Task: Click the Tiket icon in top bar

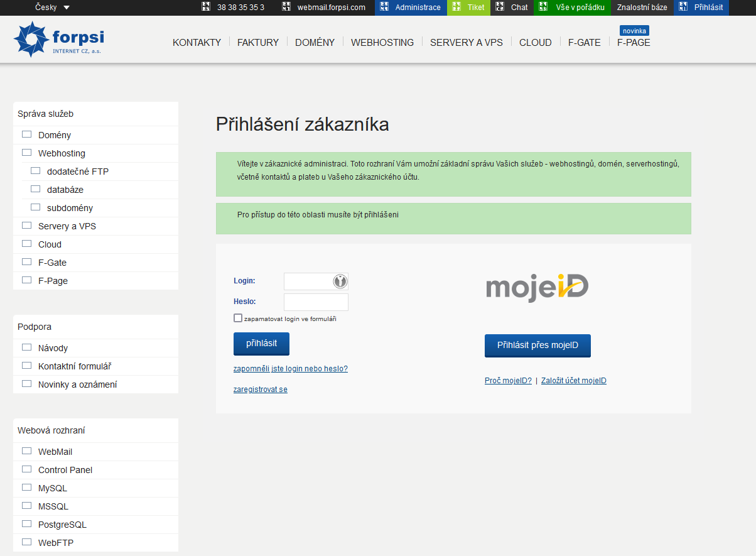Action: coord(456,8)
